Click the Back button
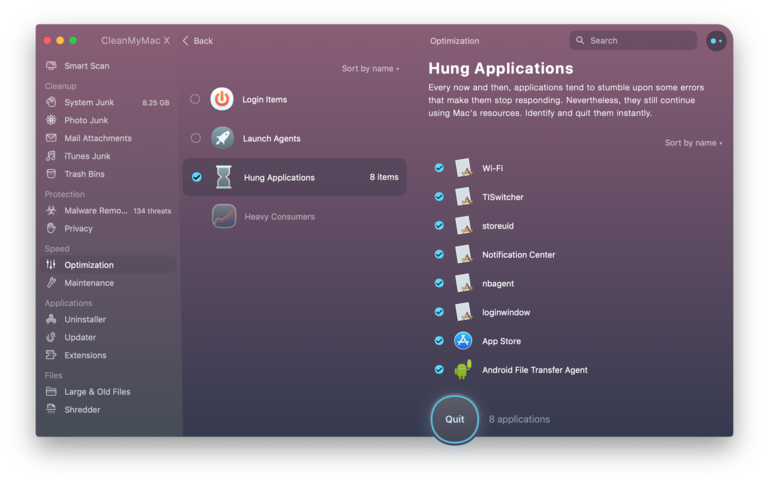The width and height of the screenshot is (769, 484). [x=198, y=41]
